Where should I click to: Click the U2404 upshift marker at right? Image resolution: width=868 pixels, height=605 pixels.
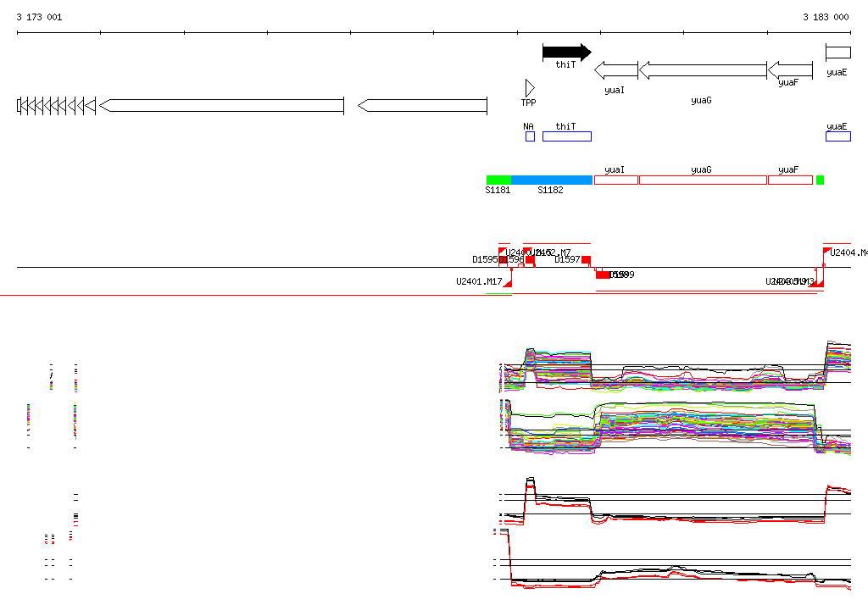[827, 253]
